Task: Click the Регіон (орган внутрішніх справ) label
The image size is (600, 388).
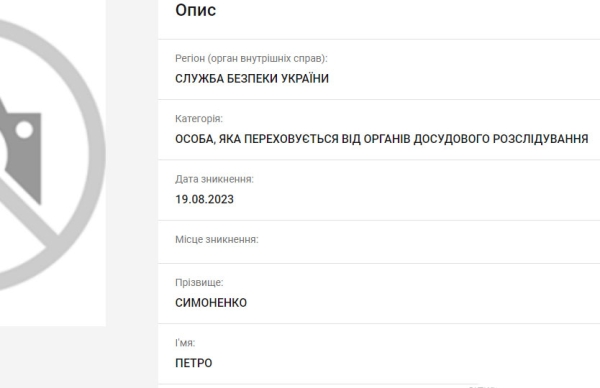Action: 251,59
